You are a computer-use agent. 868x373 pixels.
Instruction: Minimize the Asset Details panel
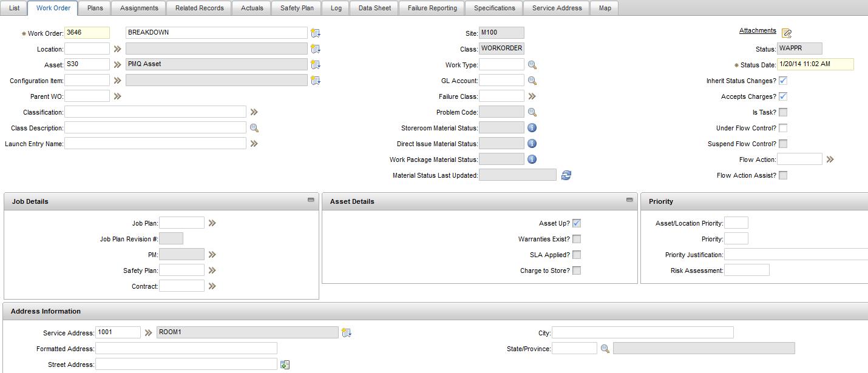(628, 200)
